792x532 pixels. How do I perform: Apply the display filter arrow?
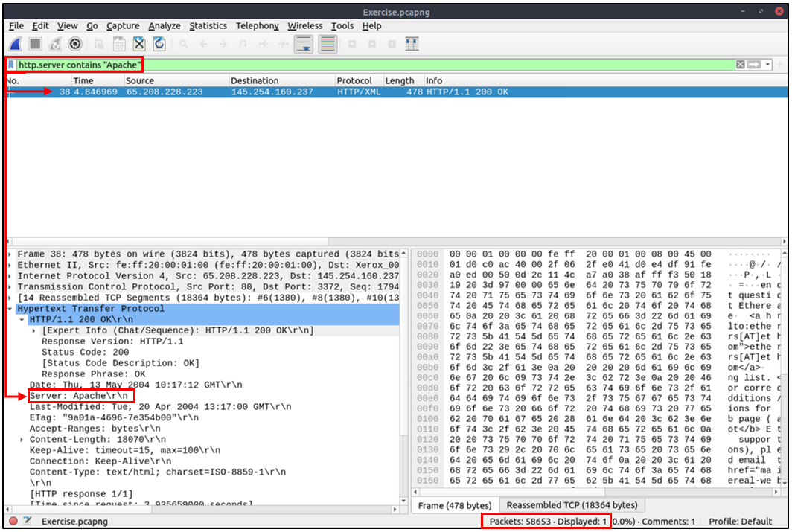754,65
